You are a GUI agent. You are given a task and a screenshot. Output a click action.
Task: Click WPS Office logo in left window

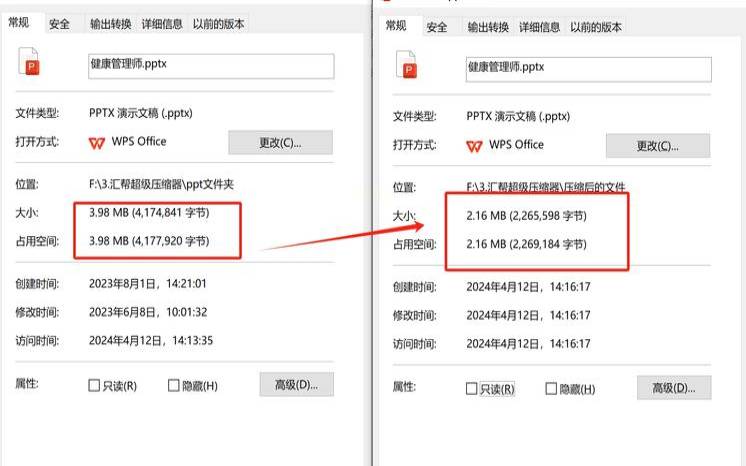97,142
